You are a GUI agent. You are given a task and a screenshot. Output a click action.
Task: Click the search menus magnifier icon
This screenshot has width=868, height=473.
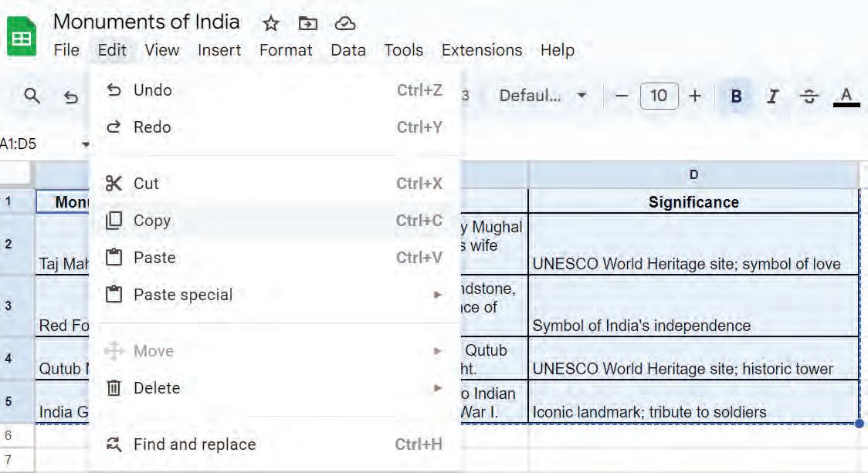coord(32,96)
